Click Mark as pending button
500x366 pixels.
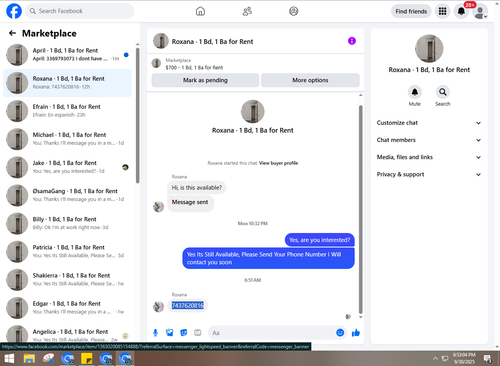pos(205,80)
